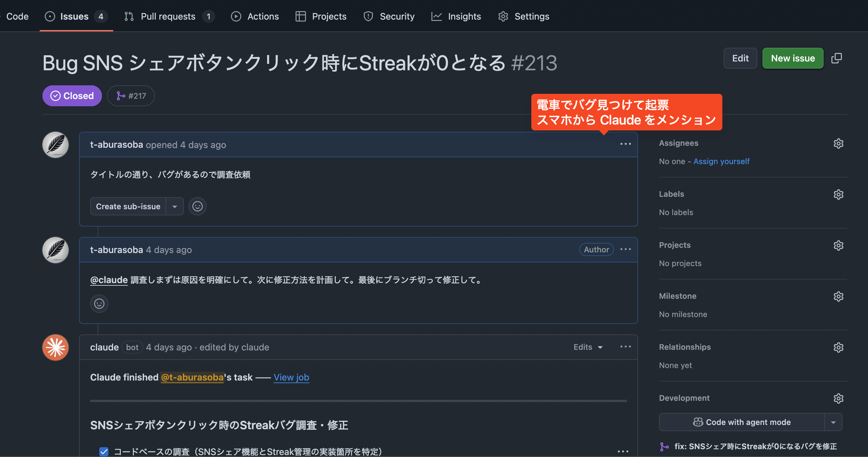Open the View job link

(x=291, y=377)
